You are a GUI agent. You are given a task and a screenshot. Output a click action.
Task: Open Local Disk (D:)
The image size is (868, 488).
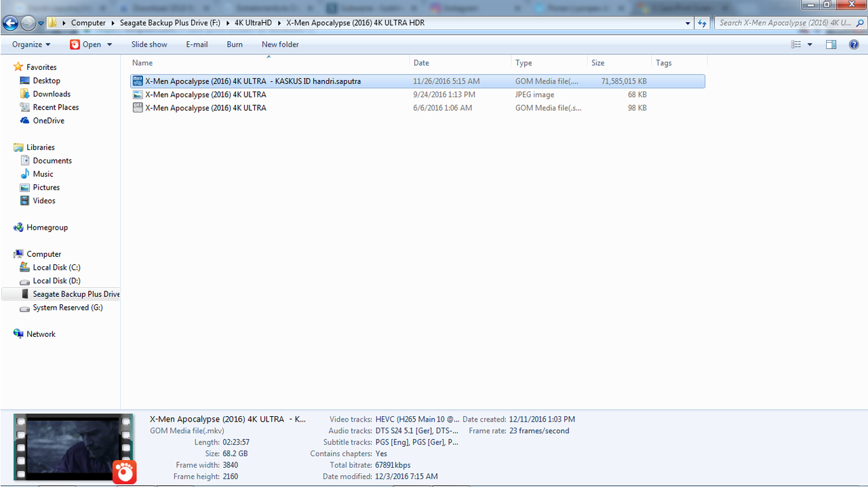click(56, 281)
